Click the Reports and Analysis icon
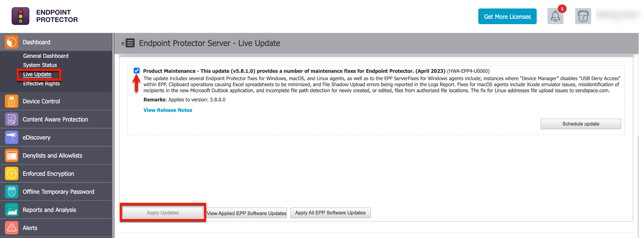 (x=12, y=210)
